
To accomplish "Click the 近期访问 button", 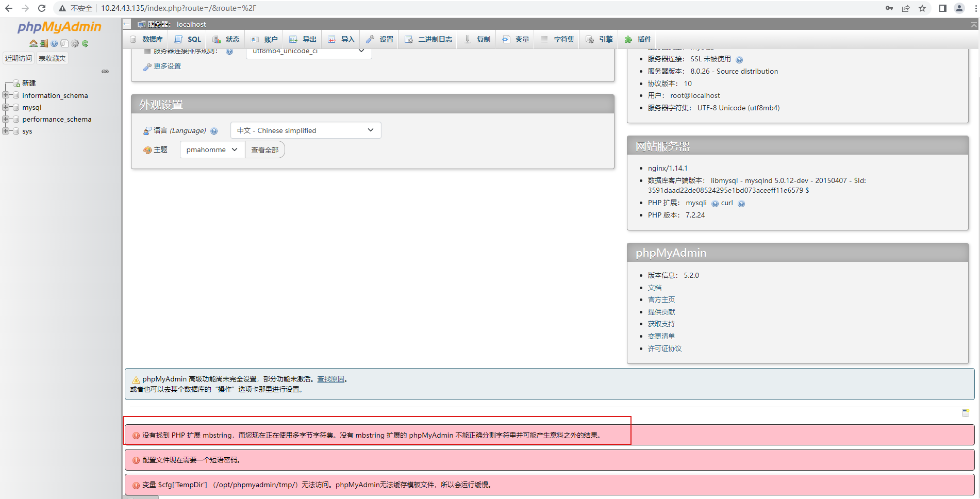I will pos(19,58).
